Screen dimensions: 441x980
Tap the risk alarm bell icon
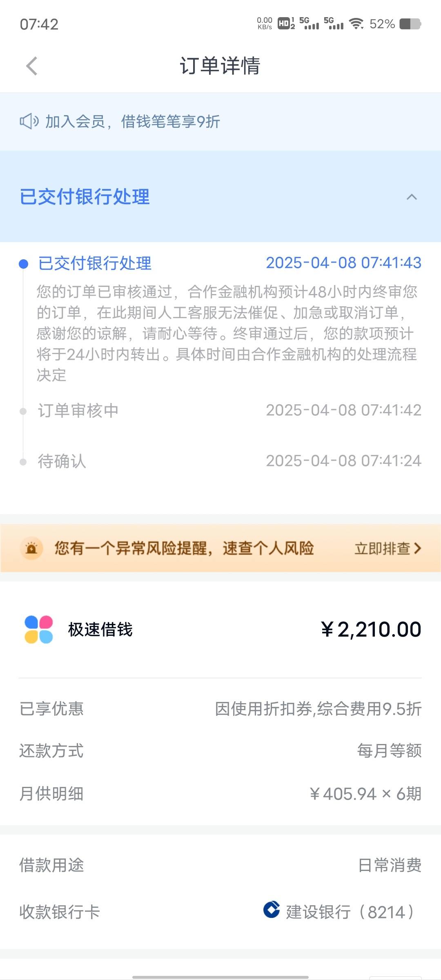click(31, 548)
